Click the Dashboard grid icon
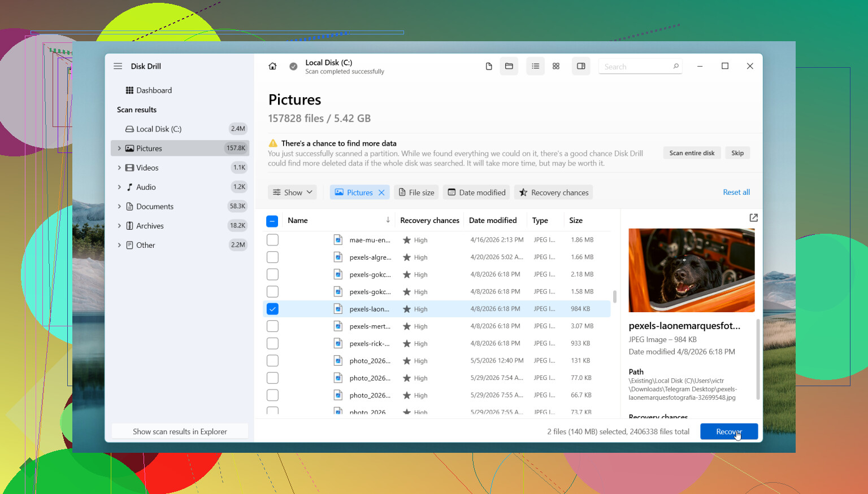This screenshot has height=494, width=868. point(129,90)
